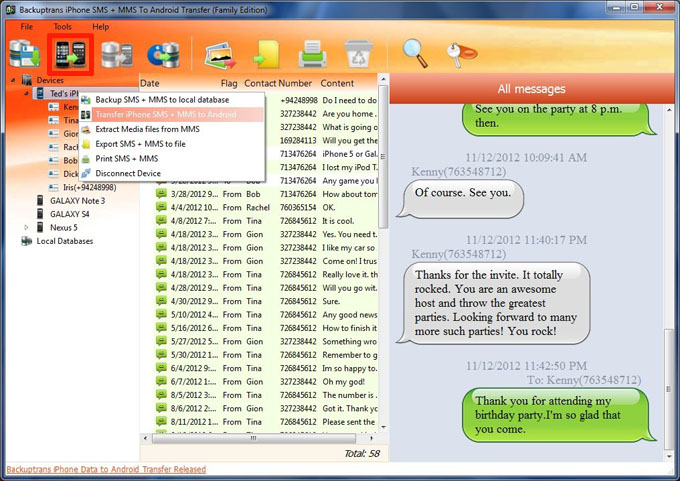Image resolution: width=680 pixels, height=481 pixels.
Task: Click the Search magnifying glass icon
Action: 415,53
